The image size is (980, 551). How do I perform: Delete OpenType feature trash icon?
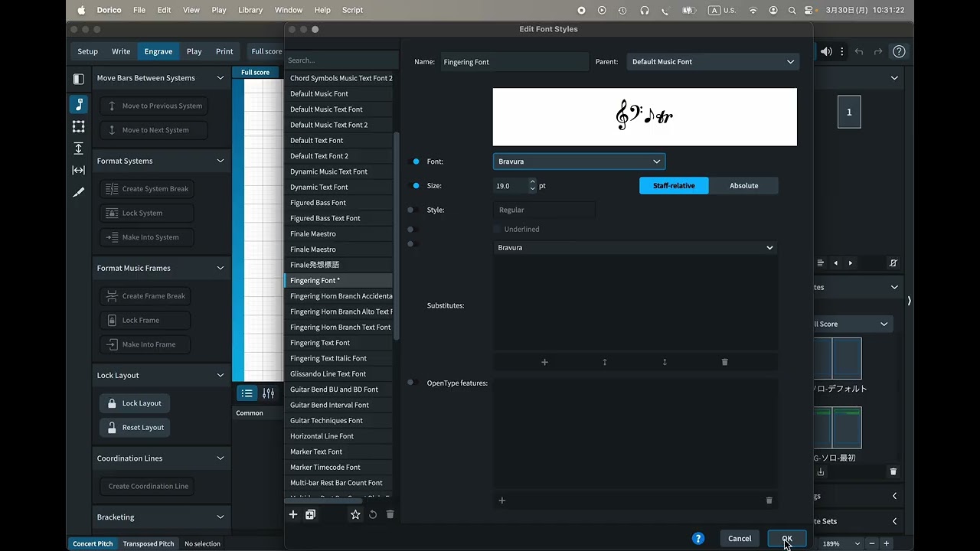(x=769, y=500)
